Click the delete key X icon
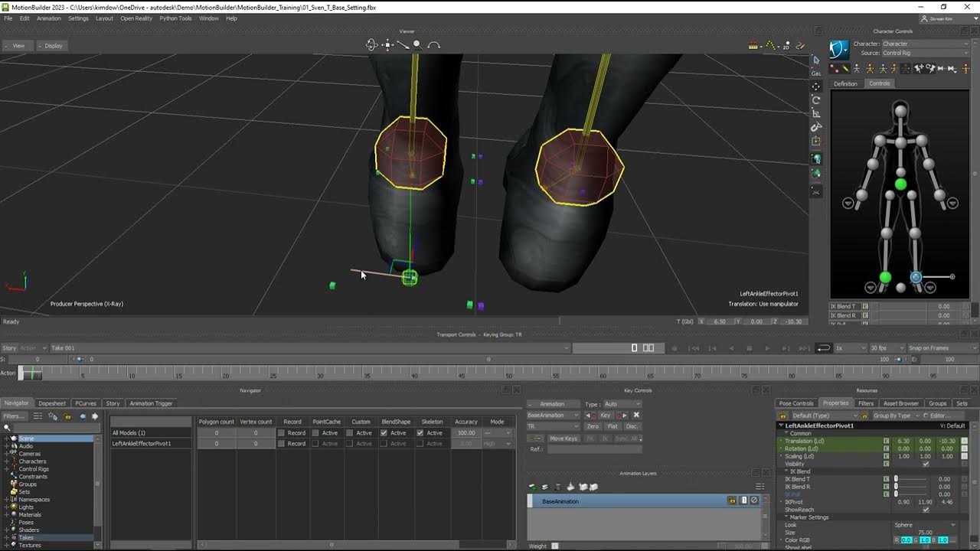The image size is (980, 551). tap(636, 415)
